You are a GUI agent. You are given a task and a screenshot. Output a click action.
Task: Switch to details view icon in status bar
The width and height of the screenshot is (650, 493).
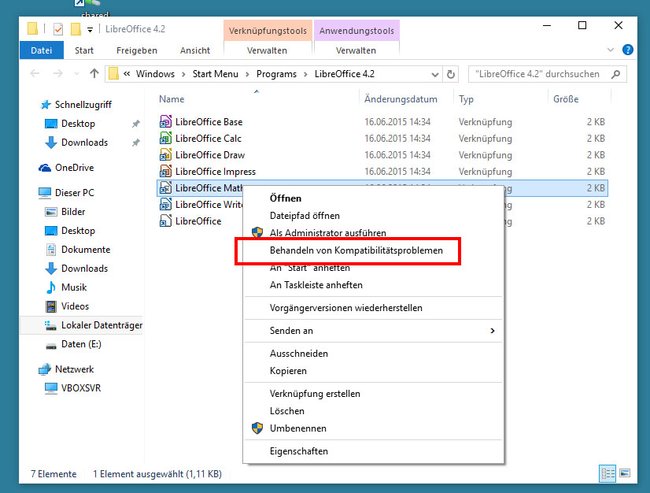[x=608, y=474]
